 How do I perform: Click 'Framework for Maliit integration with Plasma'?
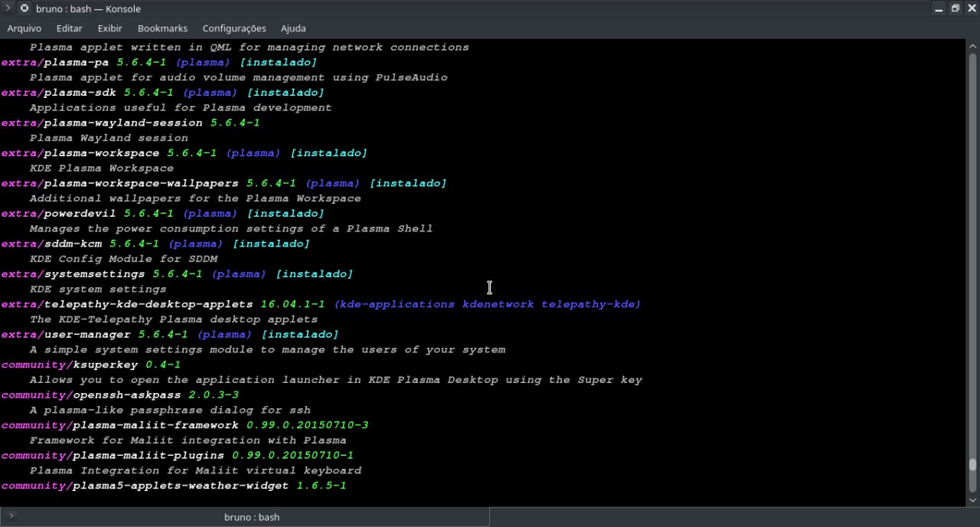188,440
